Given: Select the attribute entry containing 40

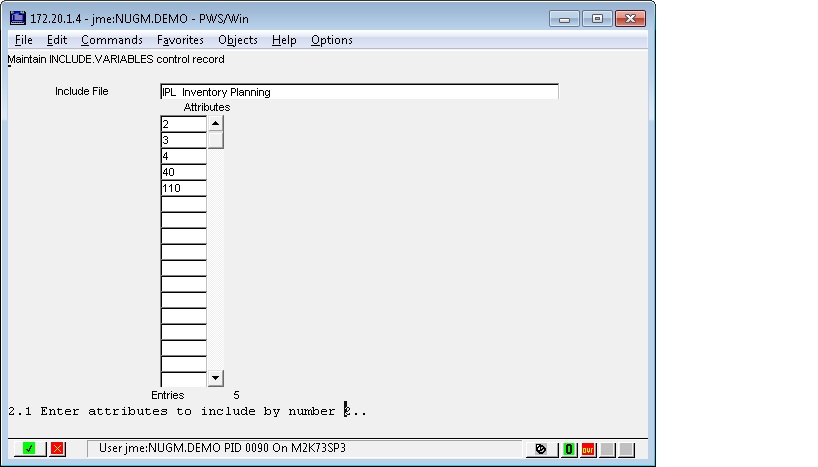Looking at the screenshot, I should click(x=183, y=172).
